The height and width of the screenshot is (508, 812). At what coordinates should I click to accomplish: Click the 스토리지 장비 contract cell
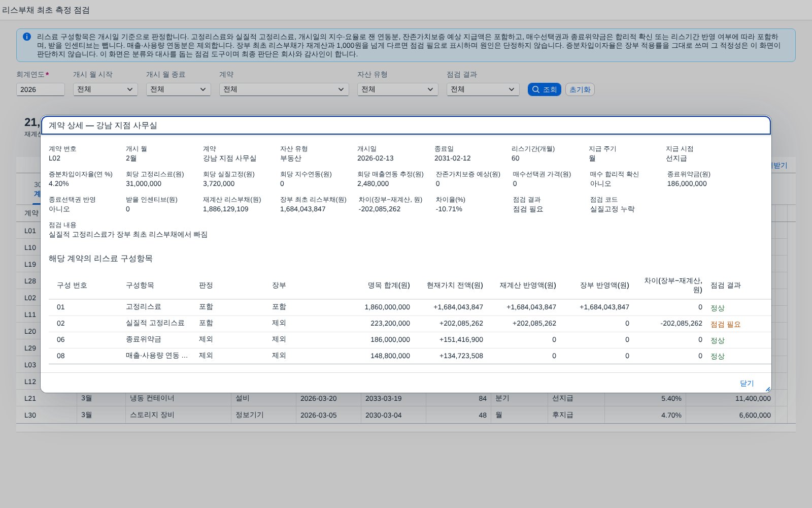pyautogui.click(x=152, y=415)
